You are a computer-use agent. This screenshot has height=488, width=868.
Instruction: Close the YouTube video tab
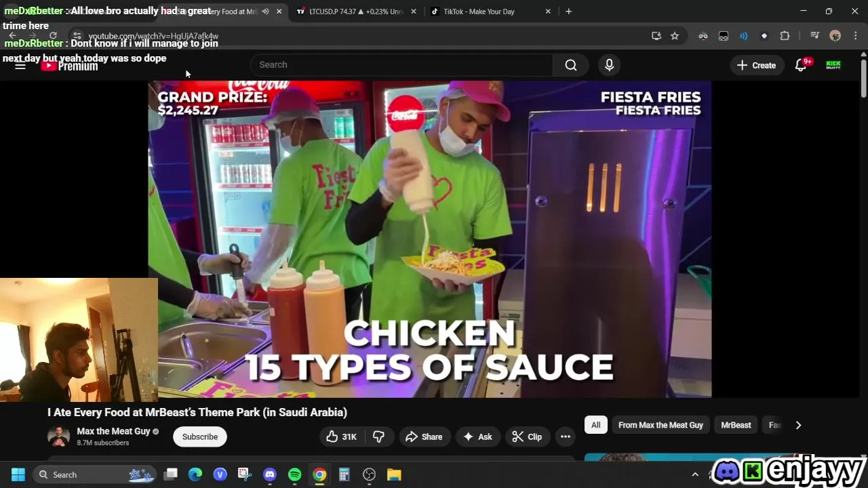[279, 12]
